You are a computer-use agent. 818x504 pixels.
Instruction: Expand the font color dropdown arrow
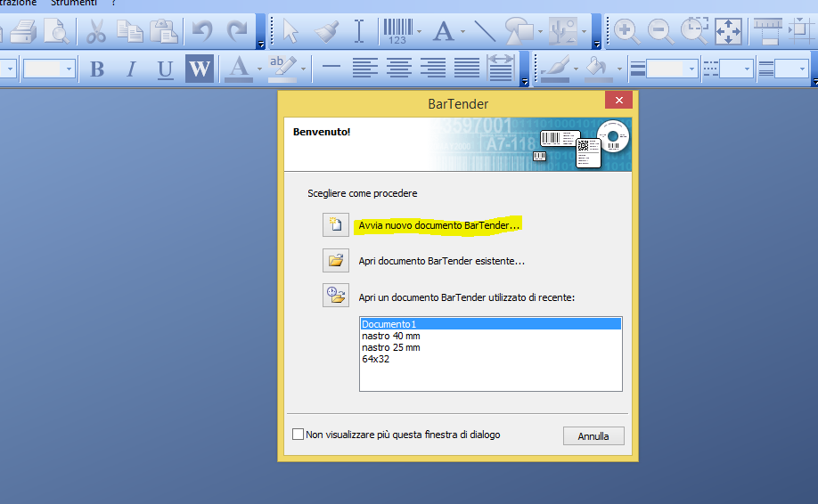259,69
